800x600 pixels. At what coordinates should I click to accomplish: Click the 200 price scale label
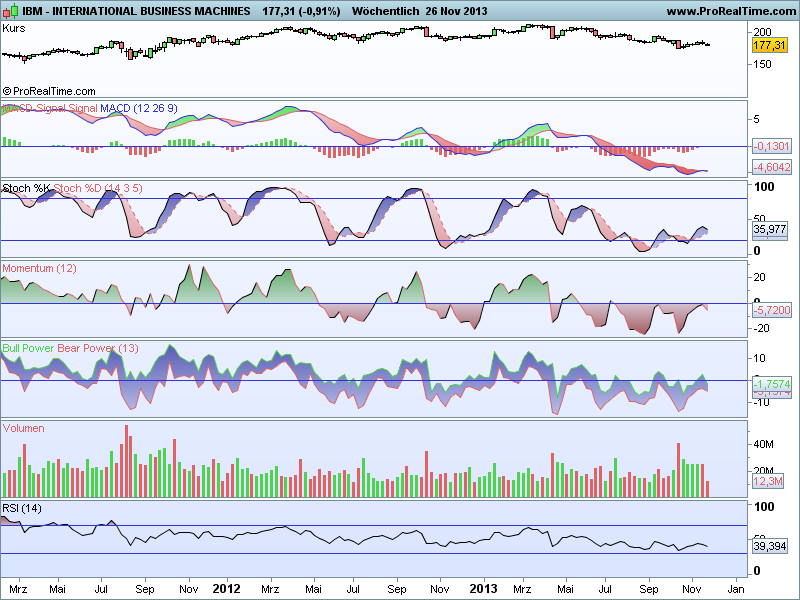(762, 32)
